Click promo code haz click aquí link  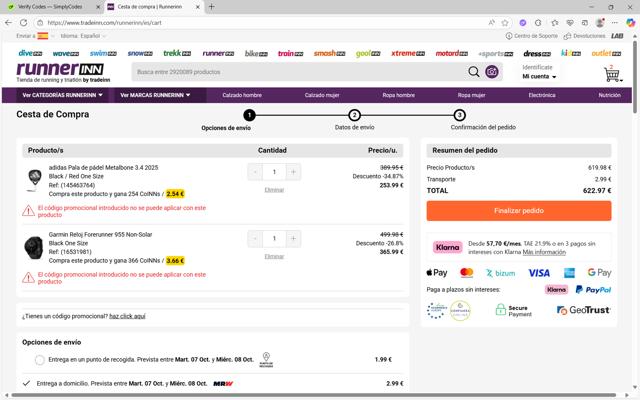click(x=127, y=316)
